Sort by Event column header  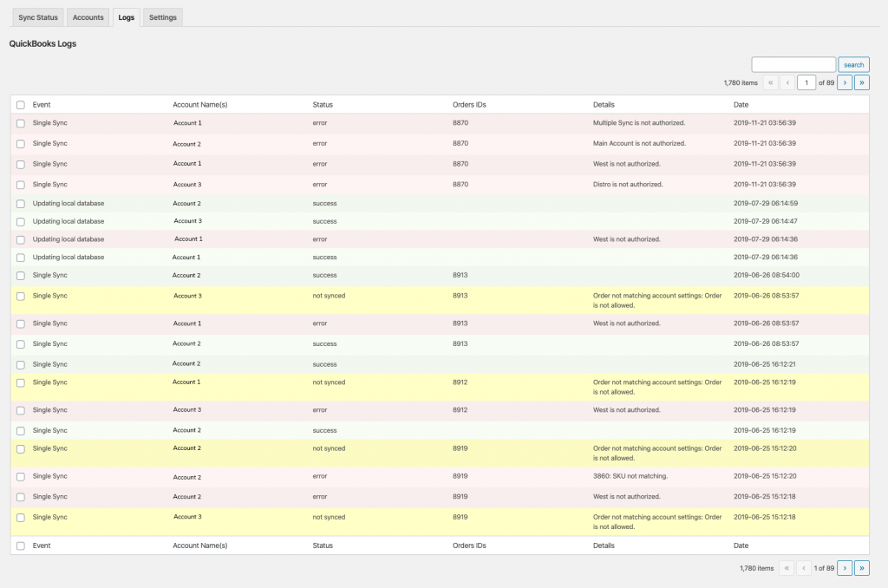[x=42, y=105]
